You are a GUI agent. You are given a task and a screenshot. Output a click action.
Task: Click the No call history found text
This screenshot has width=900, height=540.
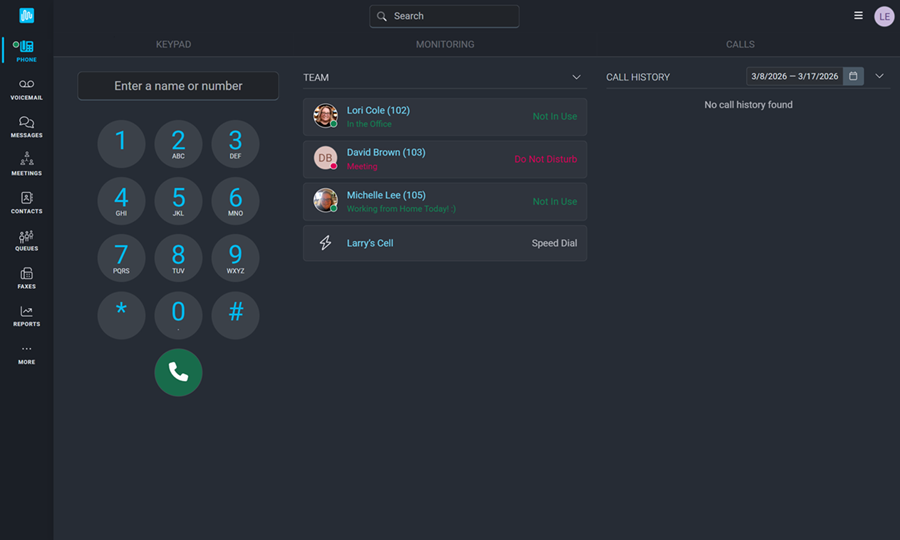pos(748,104)
